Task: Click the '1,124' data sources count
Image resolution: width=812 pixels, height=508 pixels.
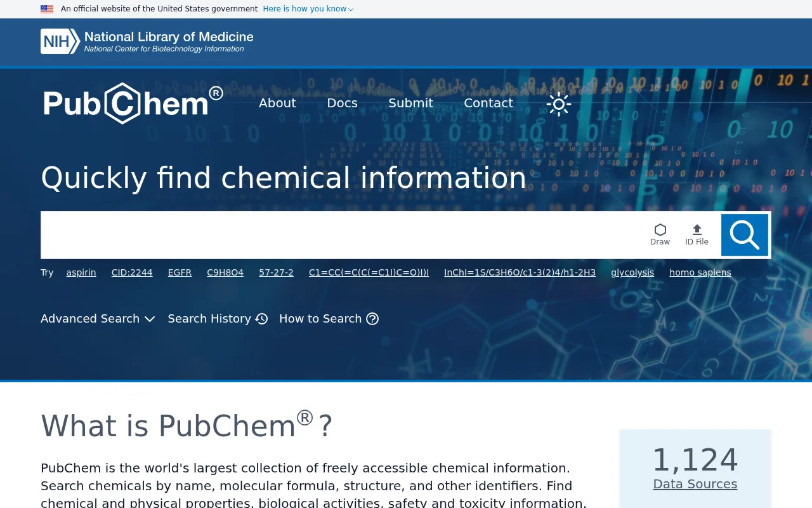Action: point(695,460)
